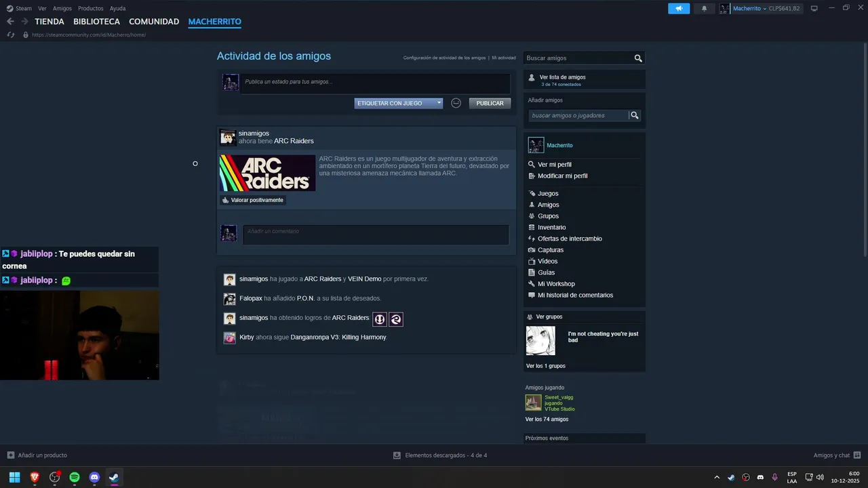Click Valorar positivamente button
The width and height of the screenshot is (868, 488).
(x=252, y=200)
